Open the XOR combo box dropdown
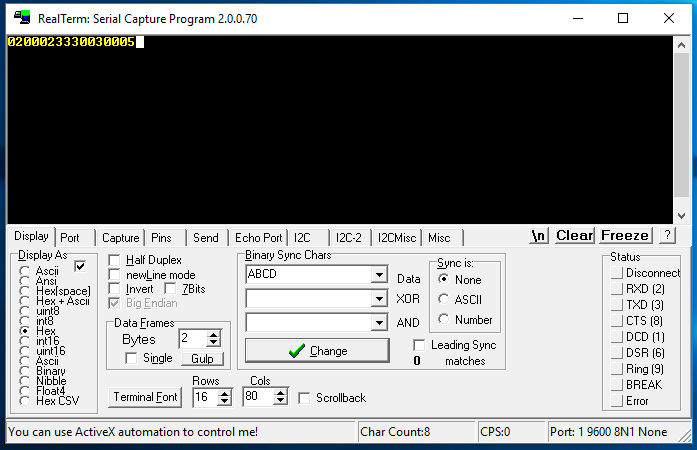The image size is (697, 450). (x=378, y=299)
